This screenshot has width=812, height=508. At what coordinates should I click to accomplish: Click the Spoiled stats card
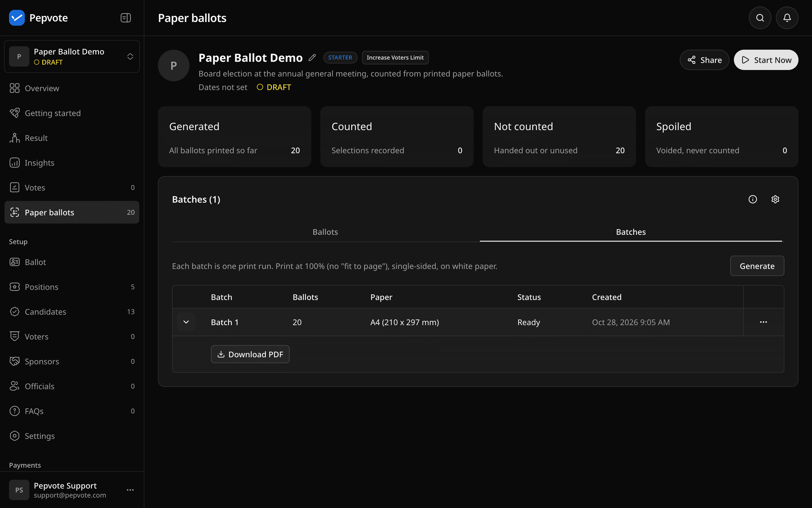[721, 137]
